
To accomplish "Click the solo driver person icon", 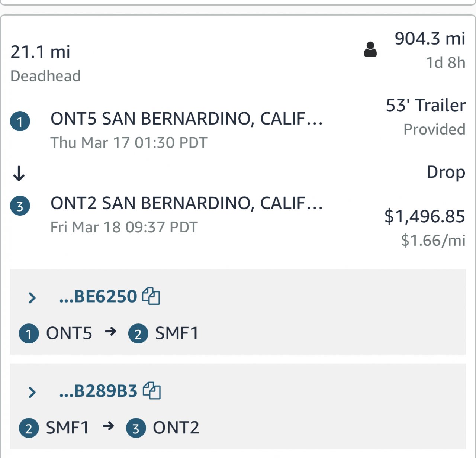I will (x=370, y=49).
